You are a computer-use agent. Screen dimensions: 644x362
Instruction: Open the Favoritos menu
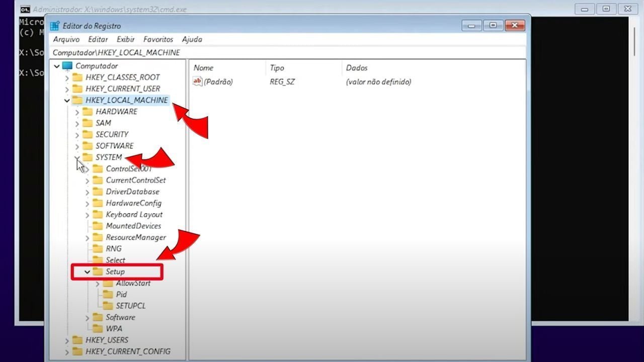(158, 39)
